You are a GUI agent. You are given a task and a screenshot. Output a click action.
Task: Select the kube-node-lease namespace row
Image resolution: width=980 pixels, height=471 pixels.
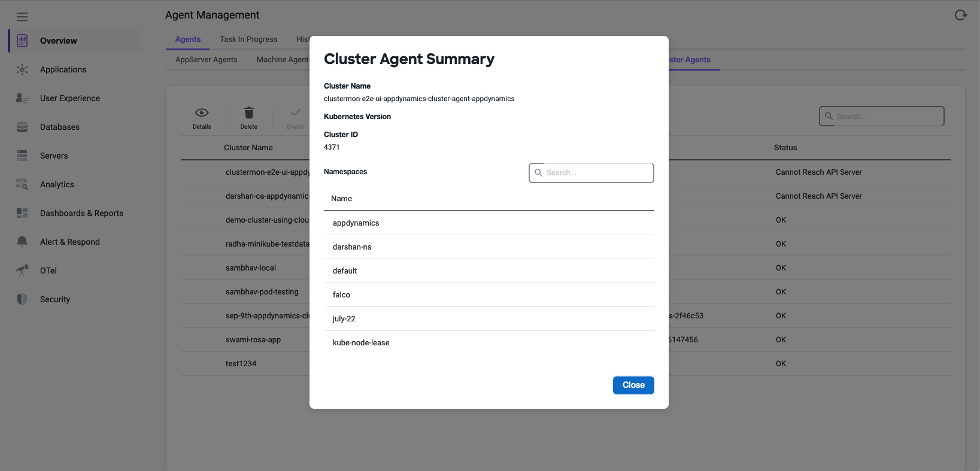point(489,343)
